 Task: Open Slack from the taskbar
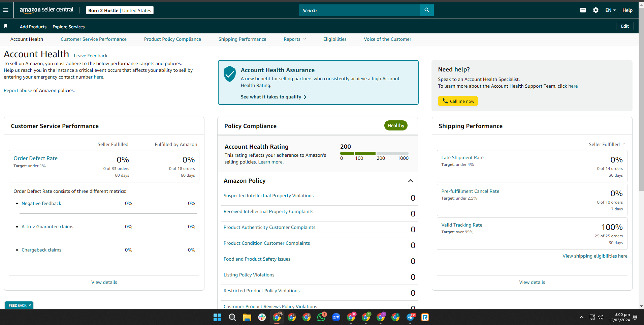[262, 317]
